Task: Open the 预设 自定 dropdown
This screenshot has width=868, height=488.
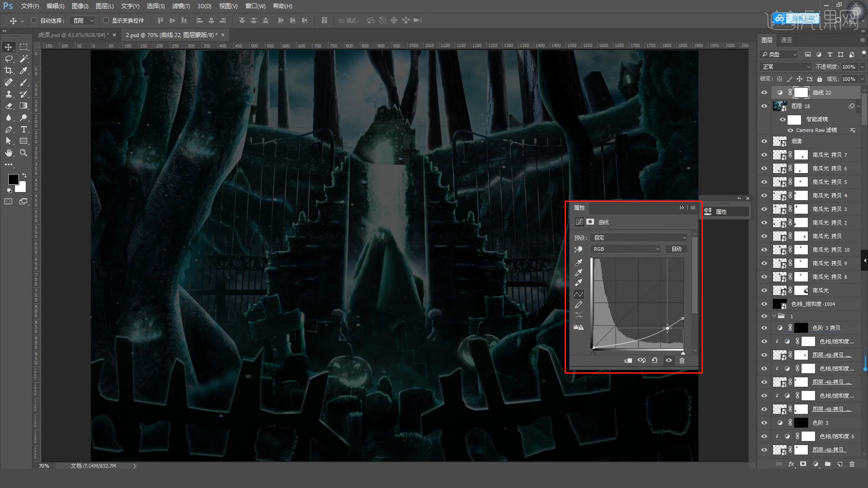Action: (x=639, y=238)
